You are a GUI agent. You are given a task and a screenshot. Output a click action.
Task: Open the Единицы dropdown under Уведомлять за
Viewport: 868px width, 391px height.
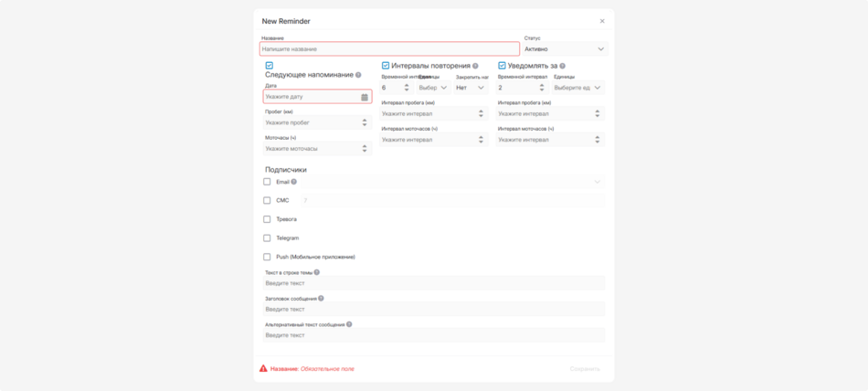577,88
